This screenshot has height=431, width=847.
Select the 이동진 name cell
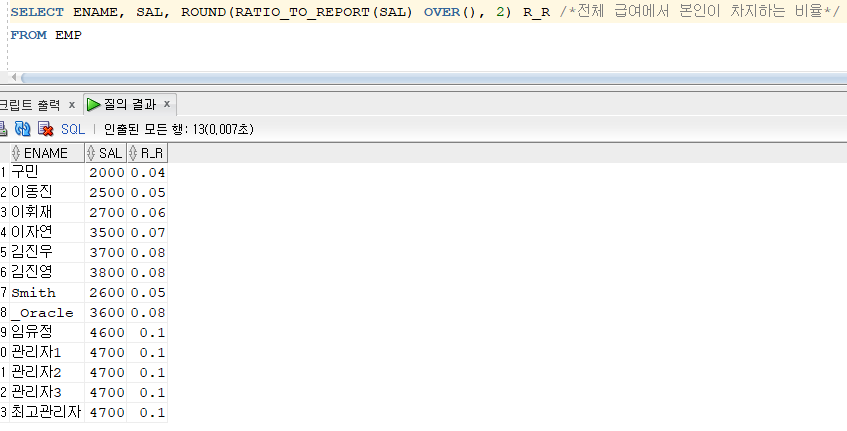click(x=47, y=192)
